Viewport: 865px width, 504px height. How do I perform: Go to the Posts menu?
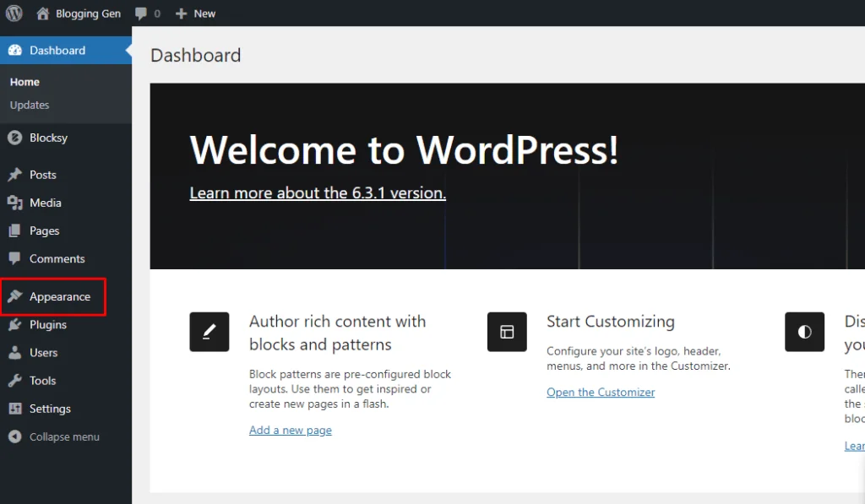pyautogui.click(x=66, y=175)
